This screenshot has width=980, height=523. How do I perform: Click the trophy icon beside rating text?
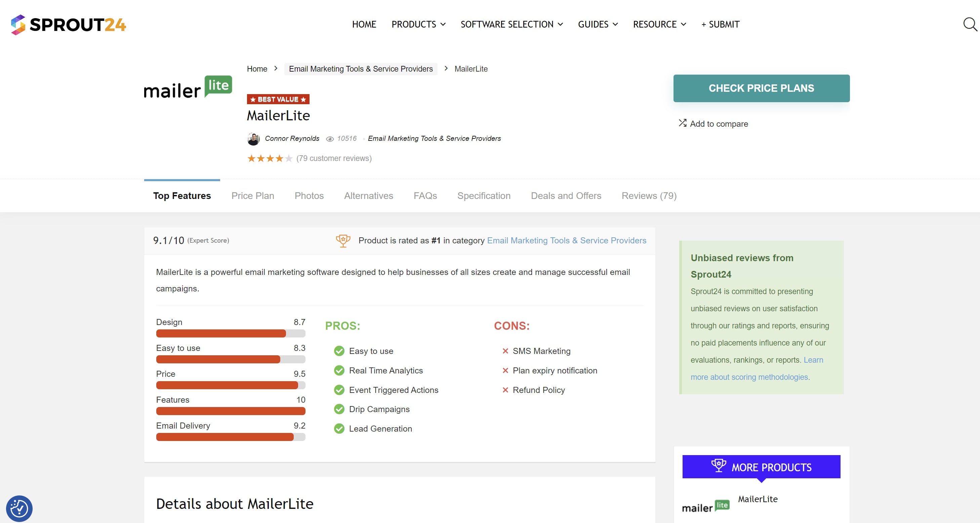pyautogui.click(x=343, y=240)
